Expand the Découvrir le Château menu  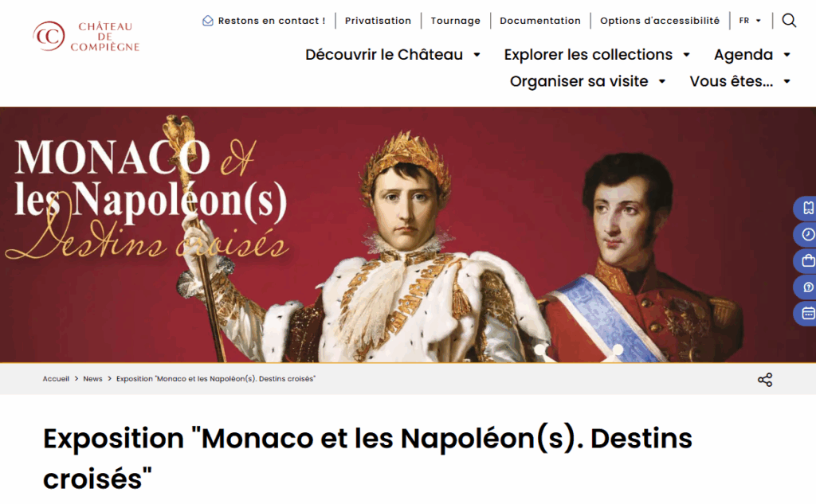pyautogui.click(x=392, y=55)
